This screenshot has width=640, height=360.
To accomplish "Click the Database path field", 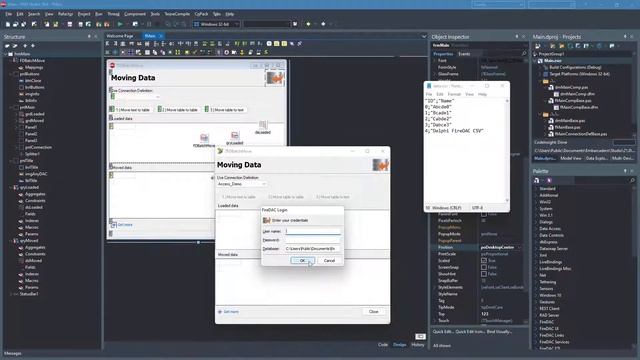I will click(x=313, y=249).
